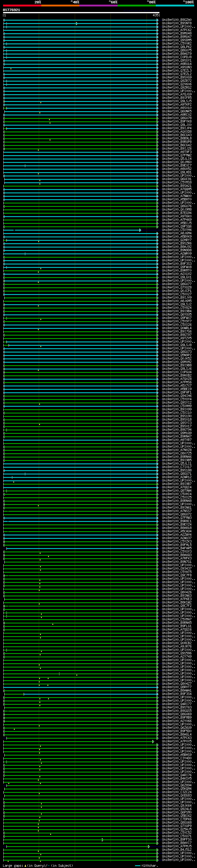The width and height of the screenshot is (197, 868).
Task: Click yellow gap triangle in Large gaps legend
Action: click(25, 866)
